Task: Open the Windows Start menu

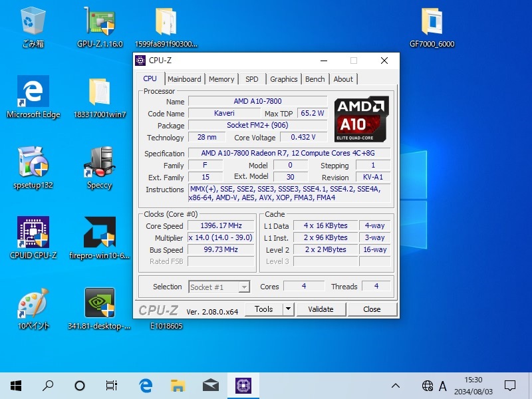Action: (16, 386)
